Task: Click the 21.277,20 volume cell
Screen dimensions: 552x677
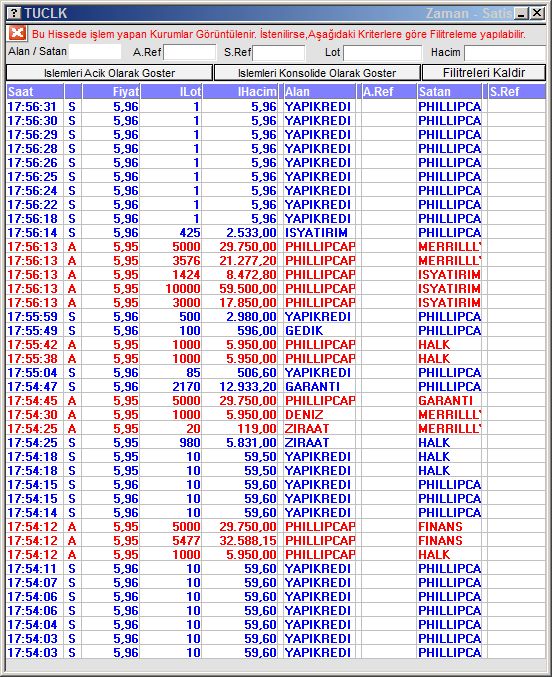Action: tap(248, 261)
